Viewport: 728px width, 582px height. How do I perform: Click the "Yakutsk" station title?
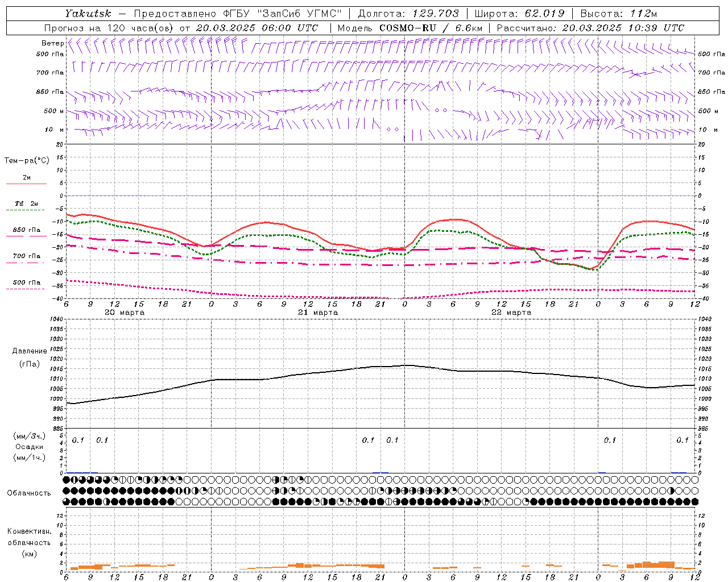(x=88, y=14)
